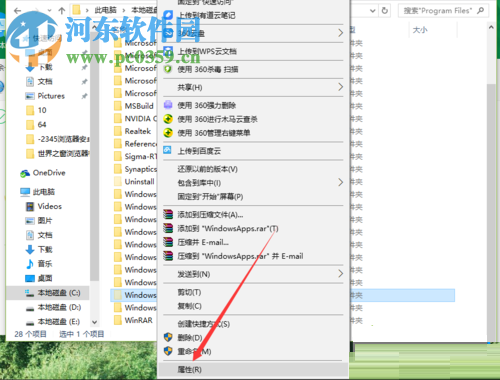Choose 还原以前的版本(V) menu item
This screenshot has width=500, height=380.
pyautogui.click(x=207, y=169)
